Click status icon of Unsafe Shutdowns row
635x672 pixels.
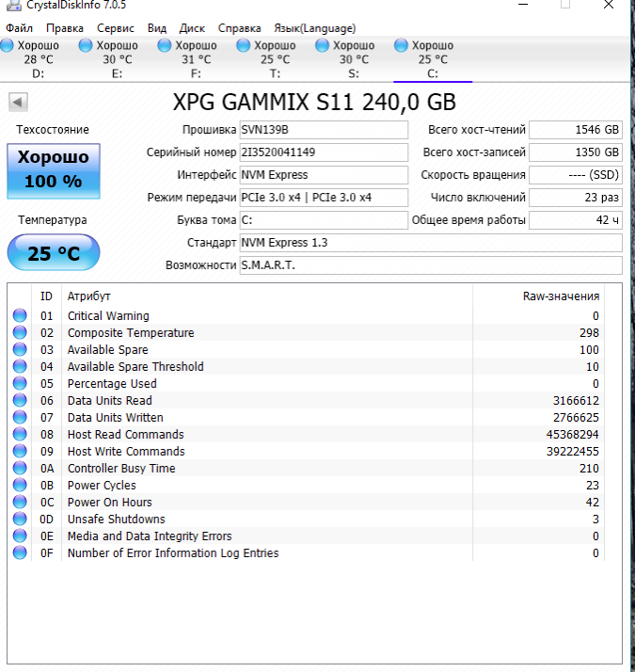point(20,519)
